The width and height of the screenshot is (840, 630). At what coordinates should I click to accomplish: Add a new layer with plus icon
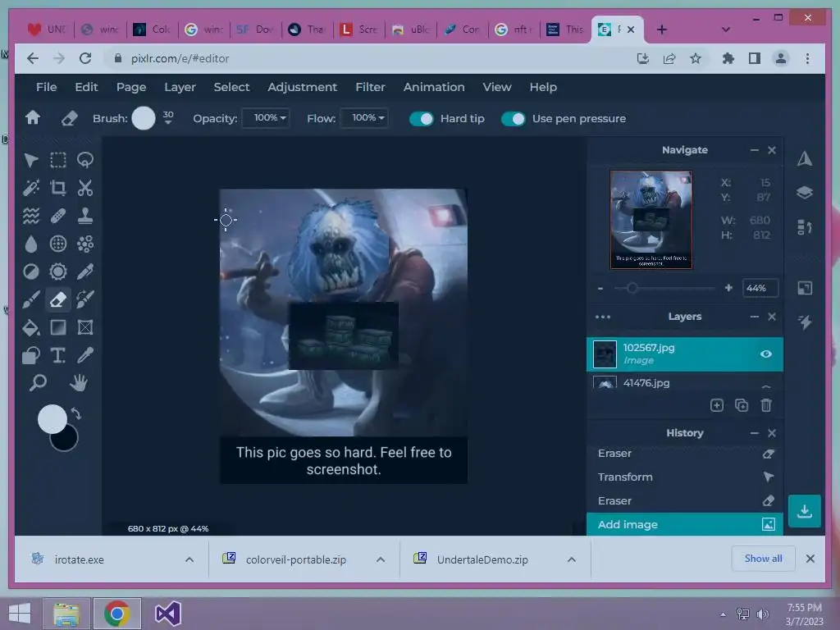(717, 405)
